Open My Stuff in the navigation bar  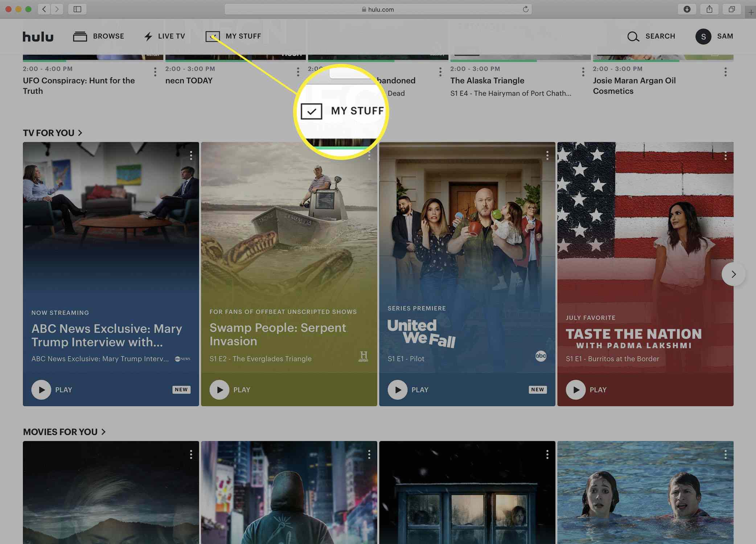pyautogui.click(x=233, y=36)
